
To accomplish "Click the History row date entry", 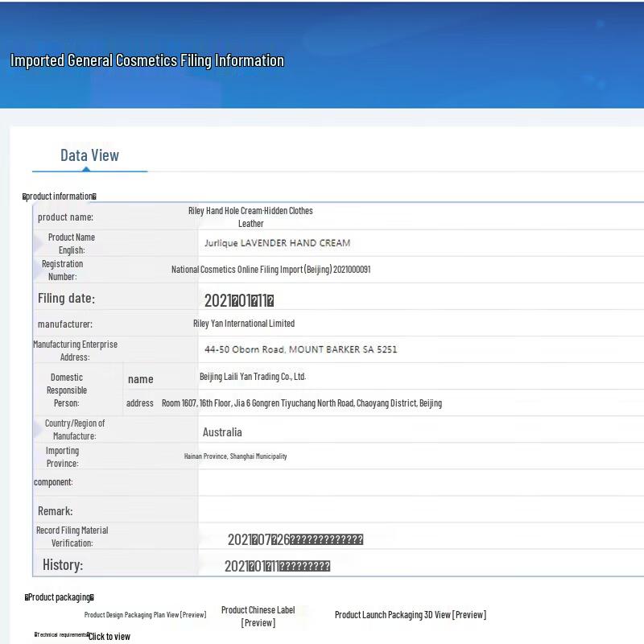I will [x=277, y=566].
